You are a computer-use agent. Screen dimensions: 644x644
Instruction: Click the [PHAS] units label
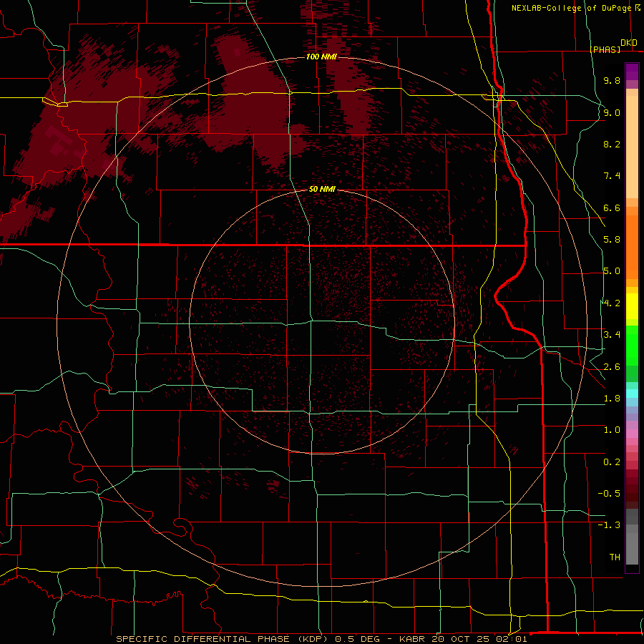tap(605, 49)
